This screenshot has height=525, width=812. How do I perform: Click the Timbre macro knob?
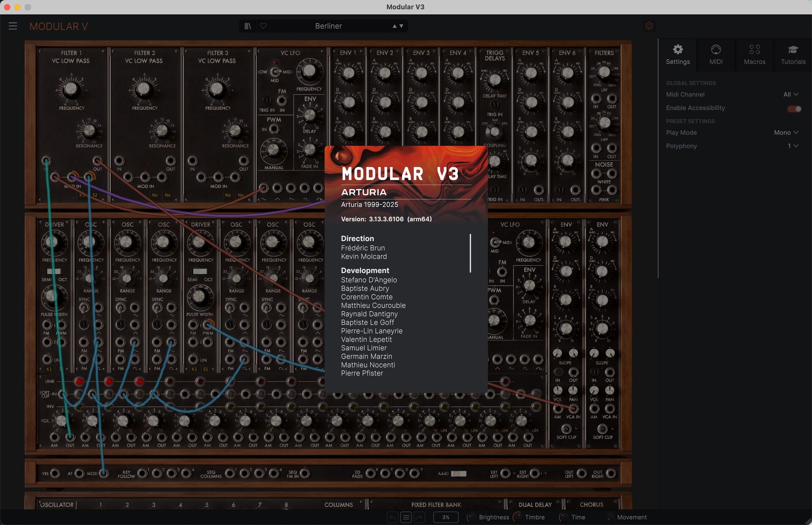517,517
